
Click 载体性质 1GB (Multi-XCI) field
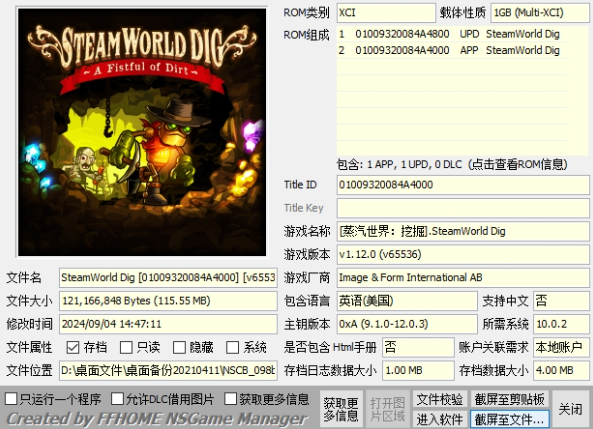click(x=540, y=13)
